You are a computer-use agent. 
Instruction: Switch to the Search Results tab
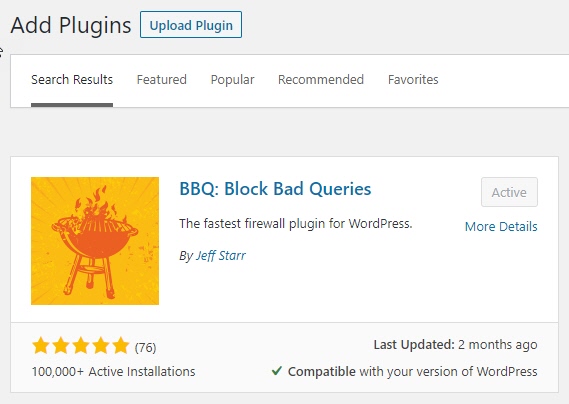click(72, 79)
